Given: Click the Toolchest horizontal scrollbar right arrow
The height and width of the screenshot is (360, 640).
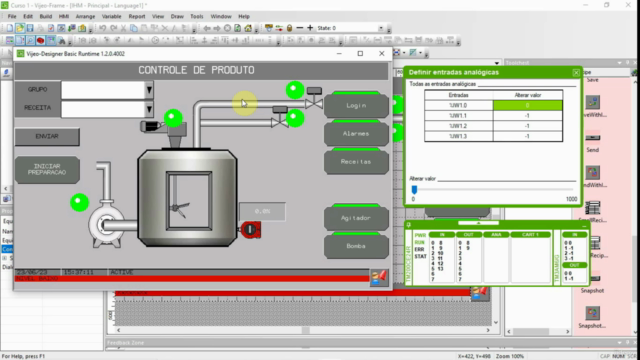Looking at the screenshot, I should tap(567, 331).
